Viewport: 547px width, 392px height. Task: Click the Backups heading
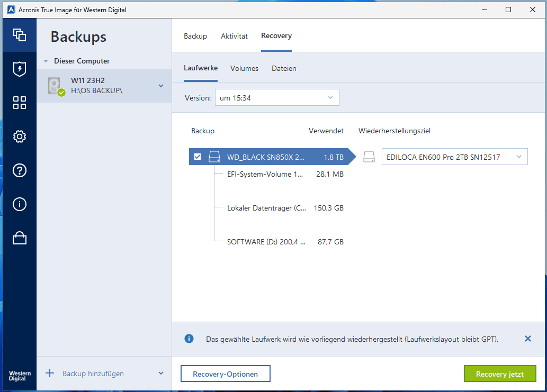(78, 37)
